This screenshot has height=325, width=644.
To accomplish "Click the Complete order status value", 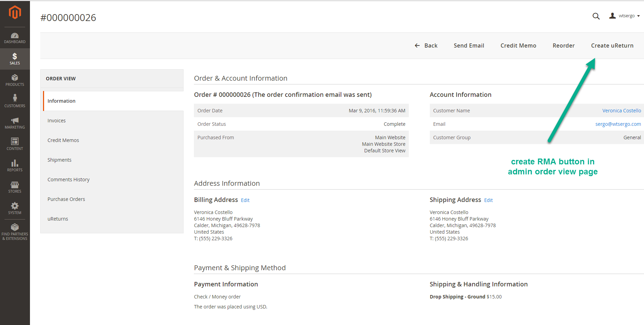I will [x=395, y=124].
